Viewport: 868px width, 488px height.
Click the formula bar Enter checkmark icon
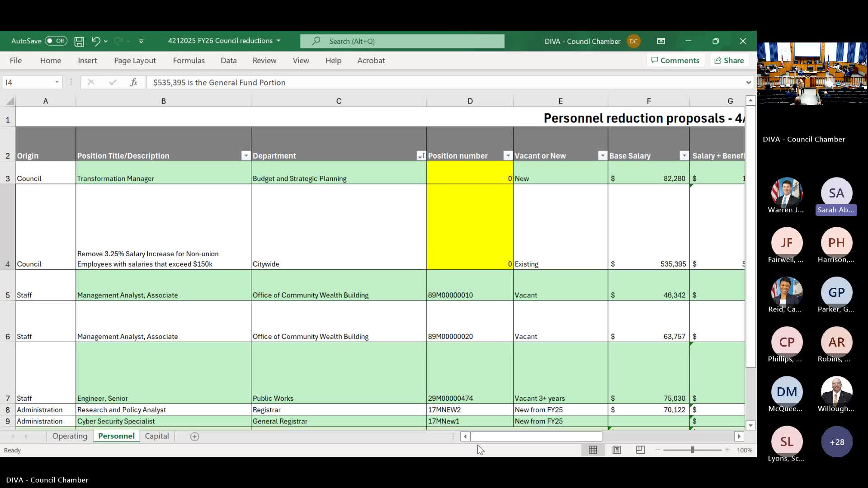point(113,82)
